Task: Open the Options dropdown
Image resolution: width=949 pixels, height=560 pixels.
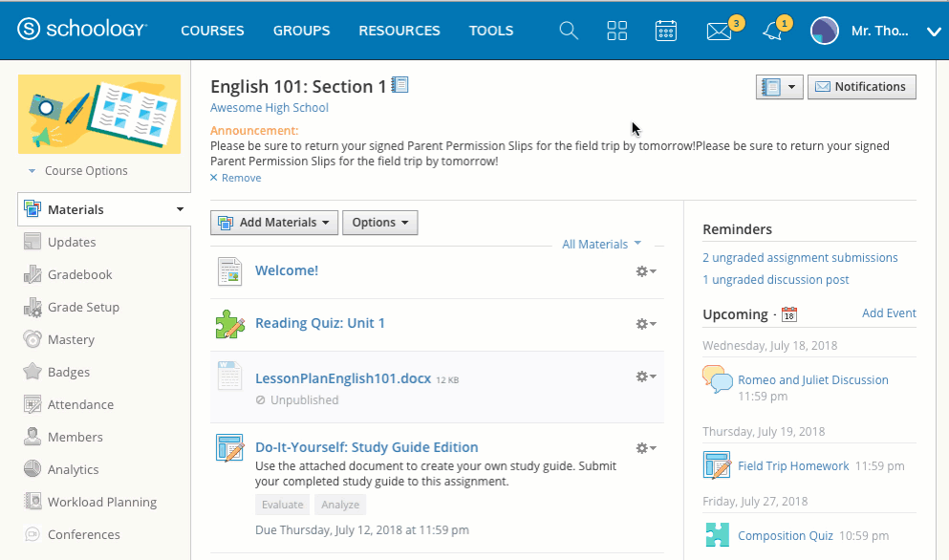Action: (x=379, y=223)
